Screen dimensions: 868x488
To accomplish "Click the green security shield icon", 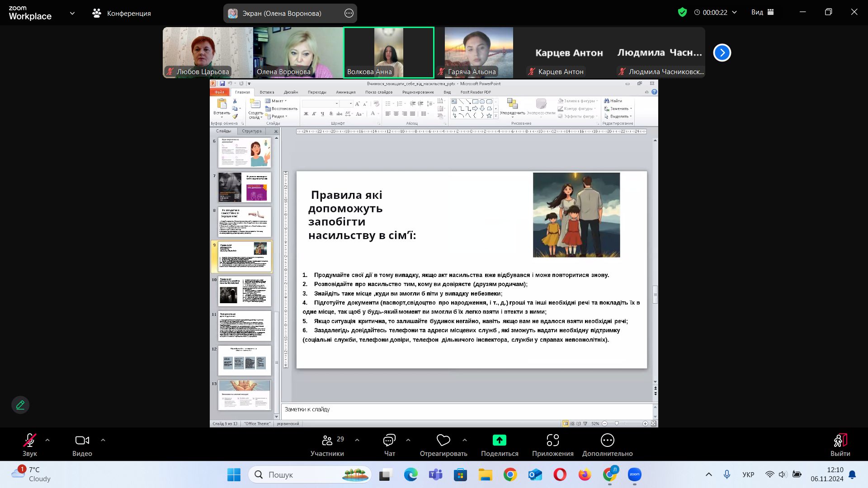I will (x=682, y=12).
